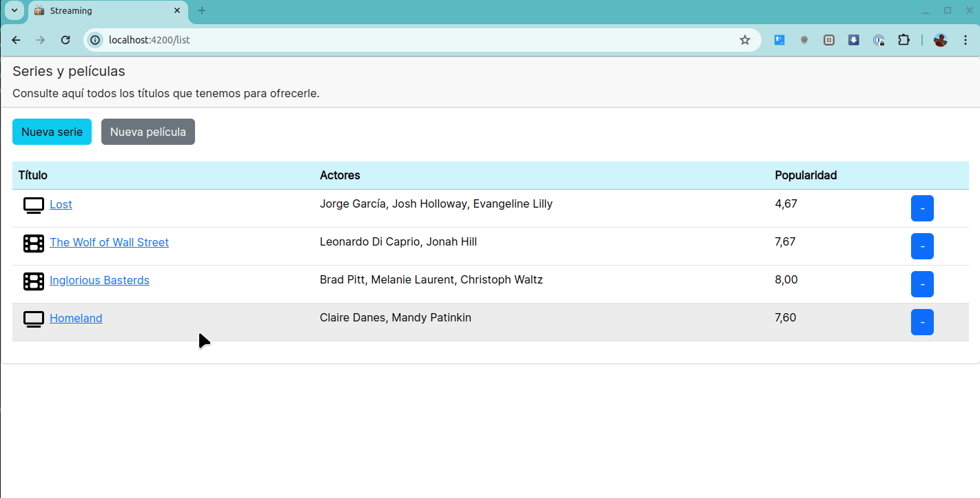The height and width of the screenshot is (498, 980).
Task: Go back with the browser back arrow
Action: click(x=16, y=40)
